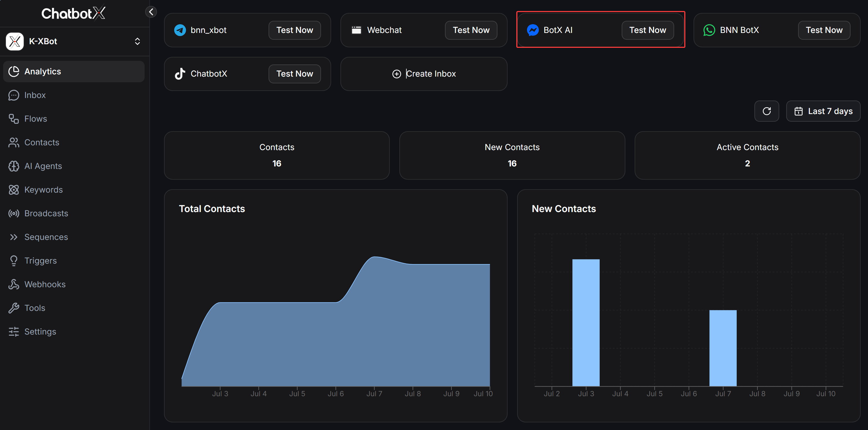868x430 pixels.
Task: Click the Webhooks icon
Action: [14, 284]
